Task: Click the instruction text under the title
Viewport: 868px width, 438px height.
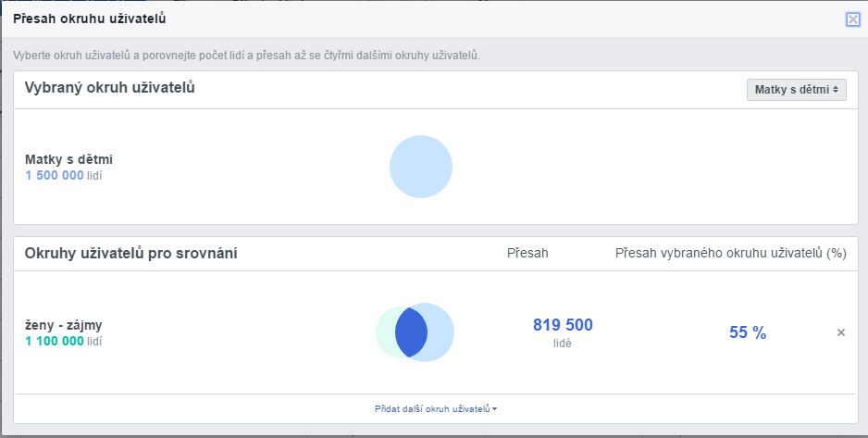Action: (x=246, y=56)
